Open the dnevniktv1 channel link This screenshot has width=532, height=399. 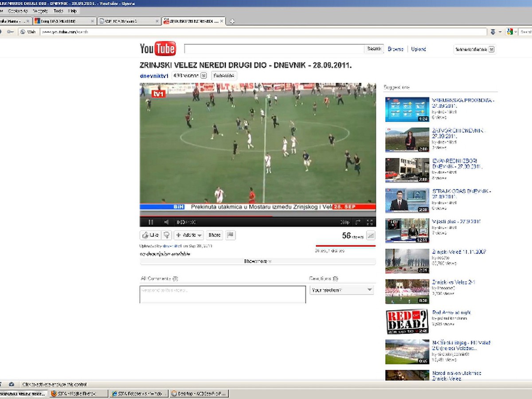(x=154, y=76)
